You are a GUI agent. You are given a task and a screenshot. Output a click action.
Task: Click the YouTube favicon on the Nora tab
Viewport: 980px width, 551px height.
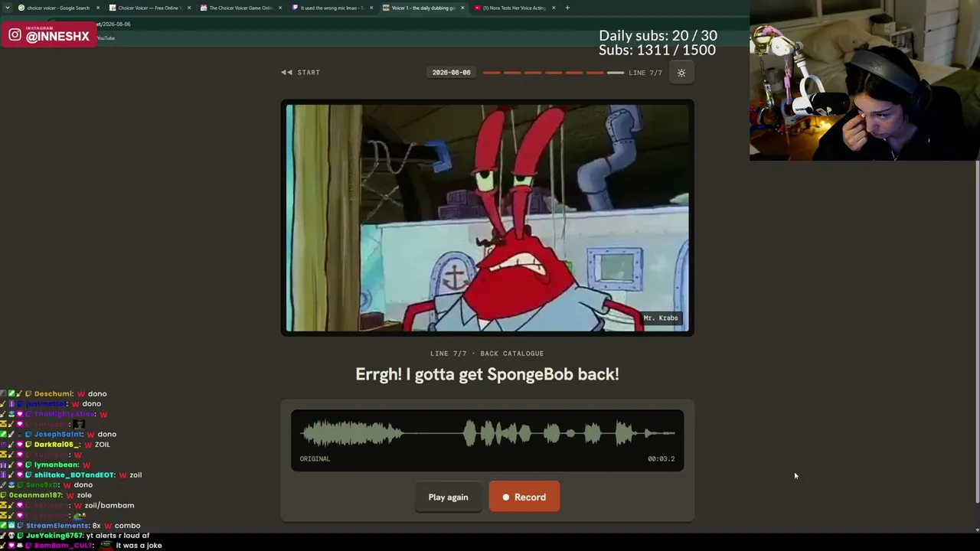478,8
